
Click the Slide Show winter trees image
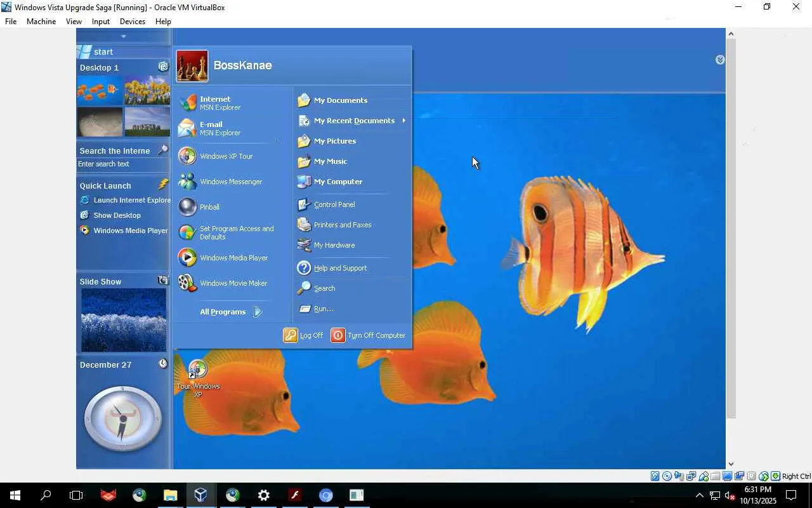click(124, 320)
